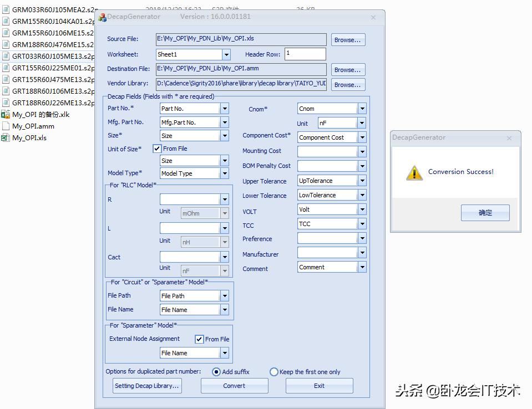Open the Mounting Cost dropdown

(x=362, y=151)
